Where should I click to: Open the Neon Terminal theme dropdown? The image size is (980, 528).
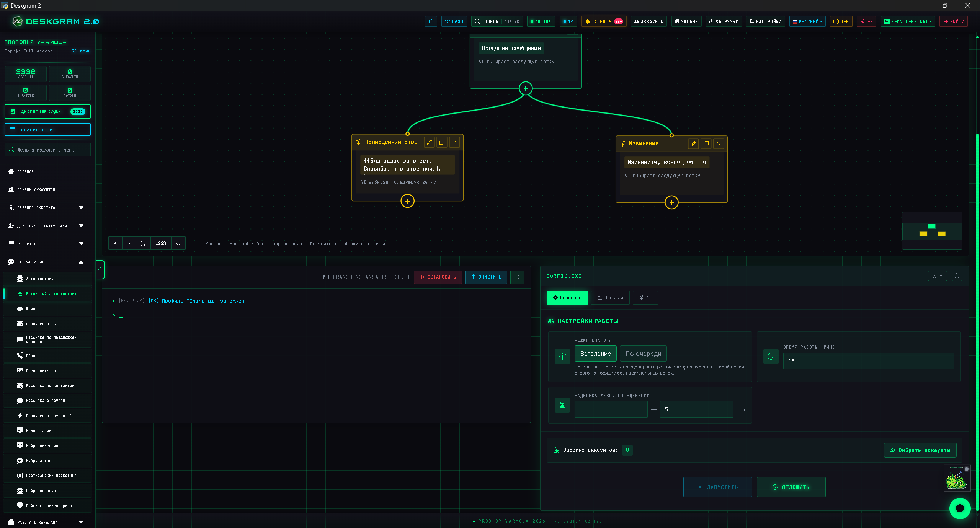pyautogui.click(x=908, y=21)
